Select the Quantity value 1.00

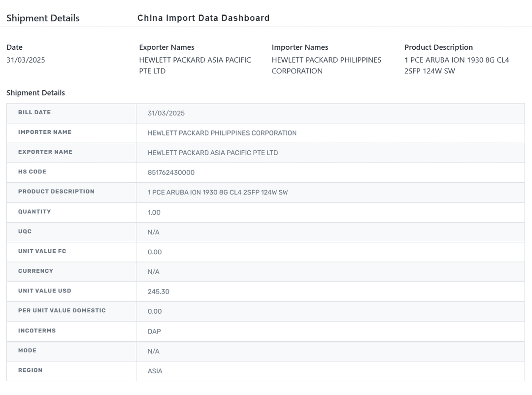coord(154,212)
